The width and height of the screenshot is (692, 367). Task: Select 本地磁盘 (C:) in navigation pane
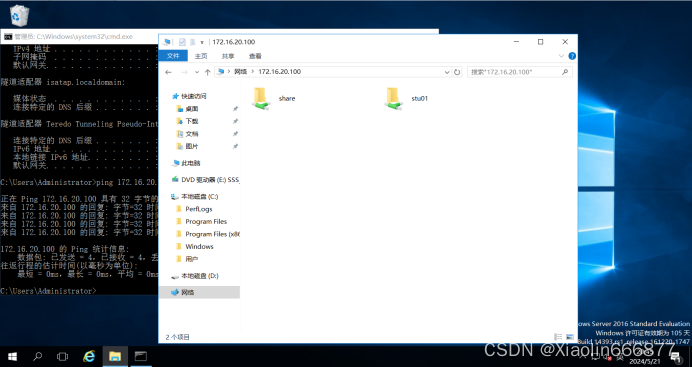(199, 197)
